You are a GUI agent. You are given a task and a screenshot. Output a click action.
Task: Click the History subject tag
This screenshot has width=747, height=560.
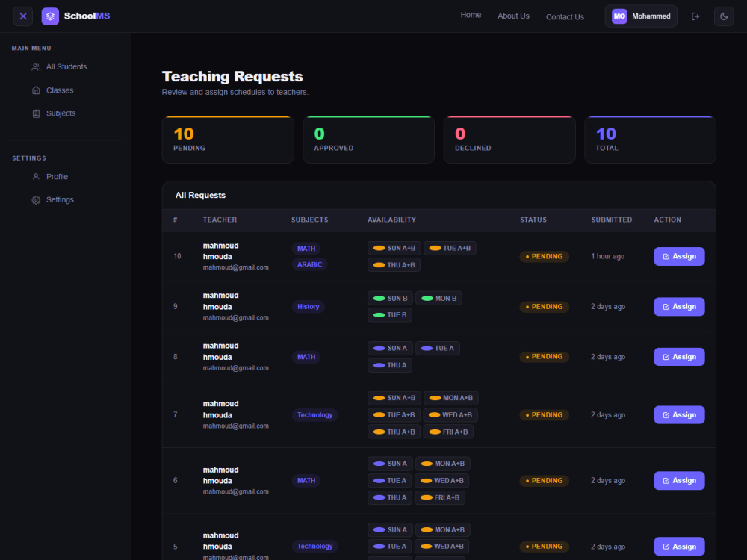pyautogui.click(x=309, y=307)
